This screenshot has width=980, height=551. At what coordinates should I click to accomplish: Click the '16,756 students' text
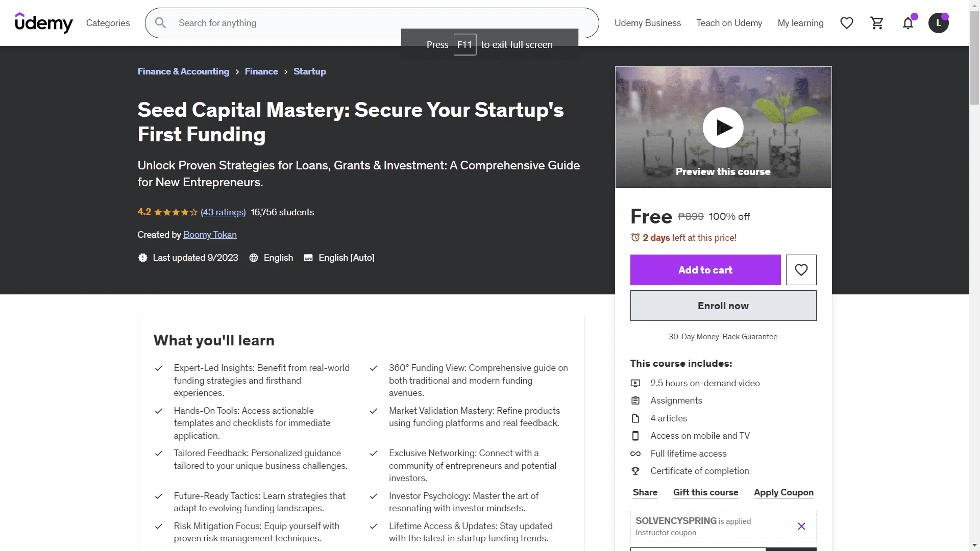[282, 212]
